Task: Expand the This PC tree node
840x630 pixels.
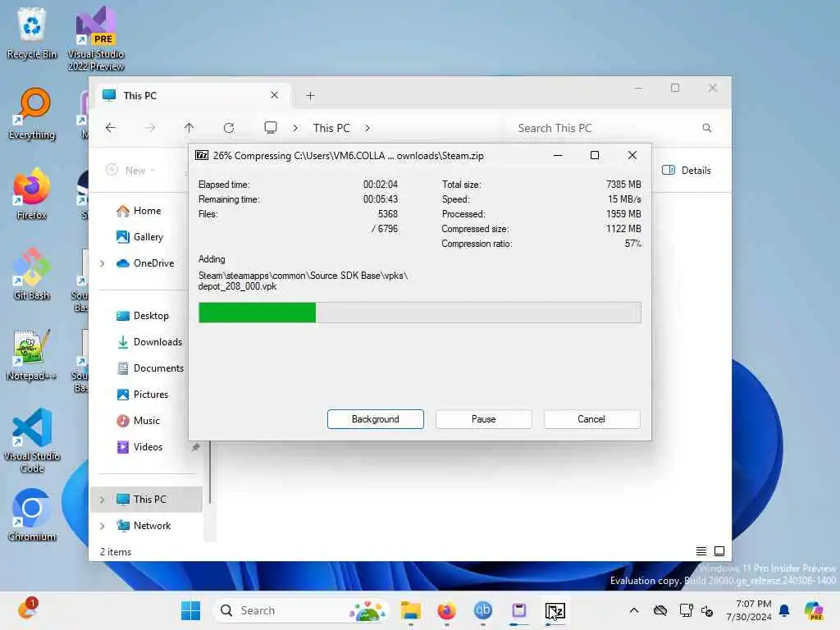Action: [x=103, y=500]
